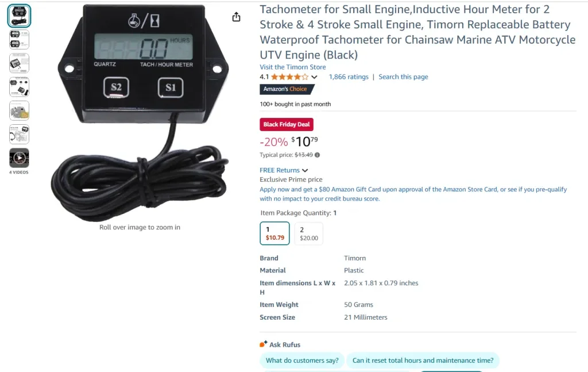Select the sixth thumbnail with wiring diagram
The width and height of the screenshot is (588, 372).
(x=19, y=135)
